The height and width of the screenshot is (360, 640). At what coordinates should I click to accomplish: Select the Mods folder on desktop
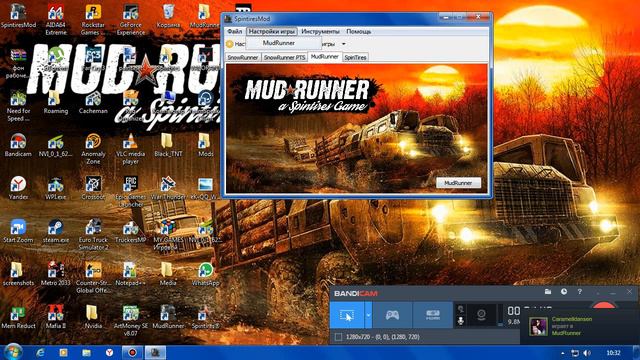[205, 145]
